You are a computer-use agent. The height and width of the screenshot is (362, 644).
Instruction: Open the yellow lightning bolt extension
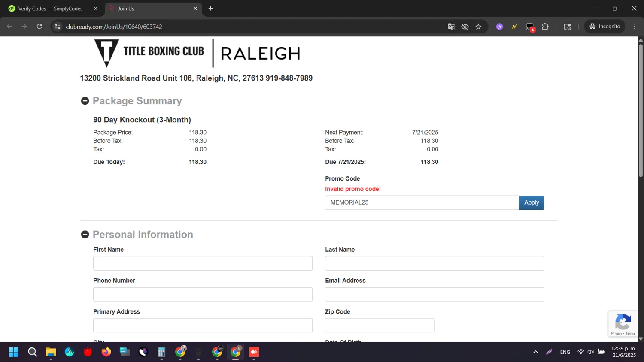coord(514,27)
